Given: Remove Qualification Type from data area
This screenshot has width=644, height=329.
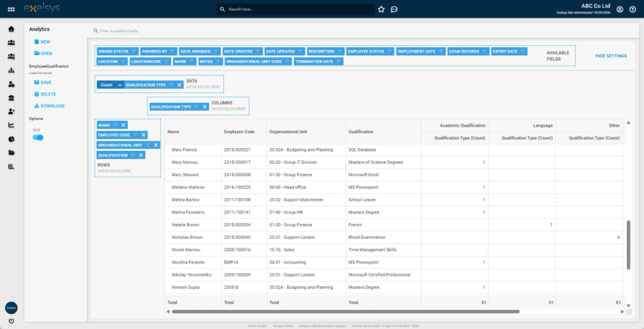Looking at the screenshot, I should tap(179, 84).
